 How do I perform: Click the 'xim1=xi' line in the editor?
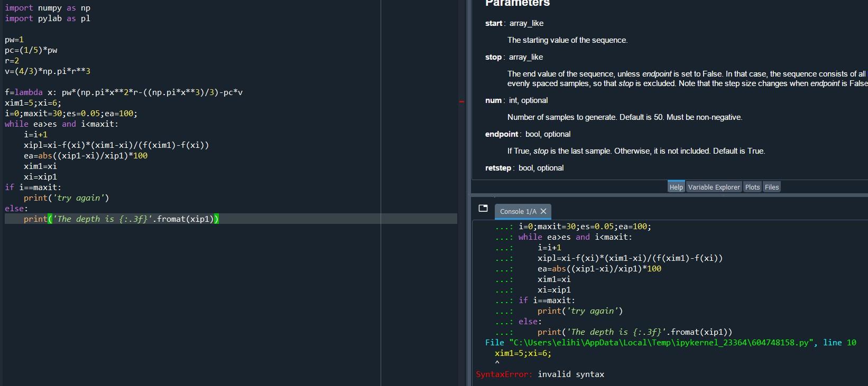(40, 166)
